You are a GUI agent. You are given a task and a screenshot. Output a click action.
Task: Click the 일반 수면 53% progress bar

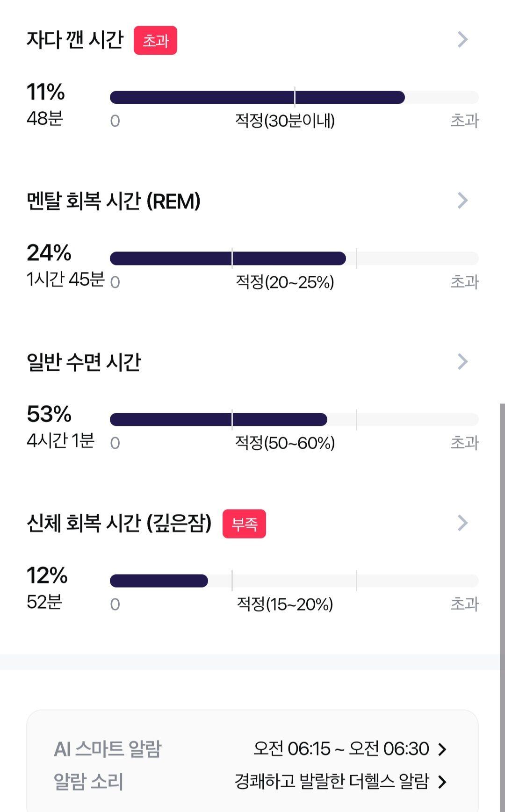tap(294, 419)
